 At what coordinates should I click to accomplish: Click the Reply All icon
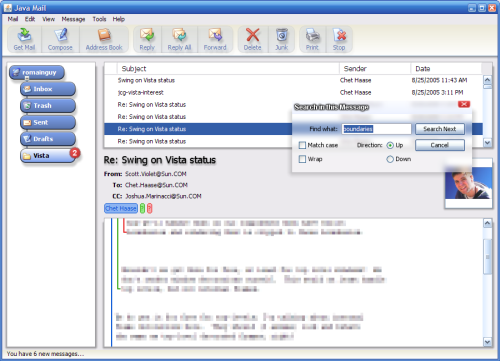179,39
